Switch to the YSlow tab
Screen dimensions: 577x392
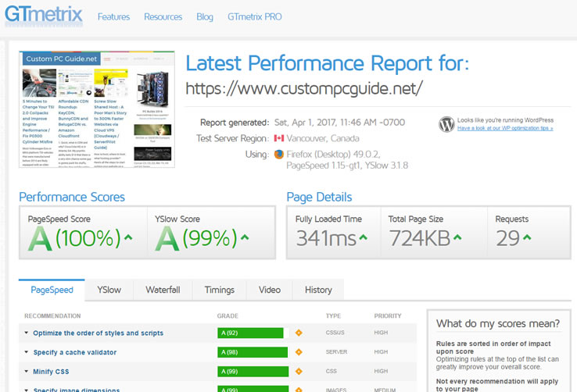tap(109, 290)
